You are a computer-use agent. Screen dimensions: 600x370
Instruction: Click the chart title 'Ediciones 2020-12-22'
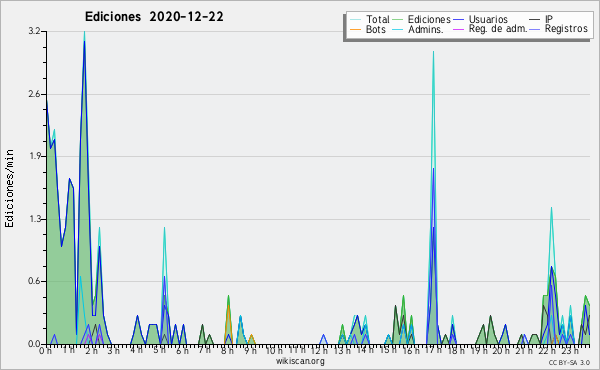click(154, 17)
